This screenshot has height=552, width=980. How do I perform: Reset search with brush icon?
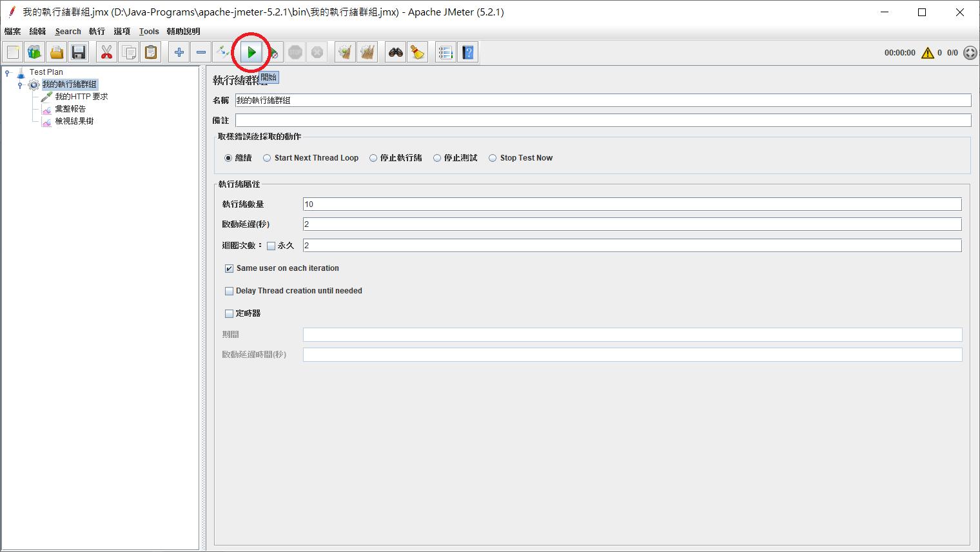click(x=418, y=52)
